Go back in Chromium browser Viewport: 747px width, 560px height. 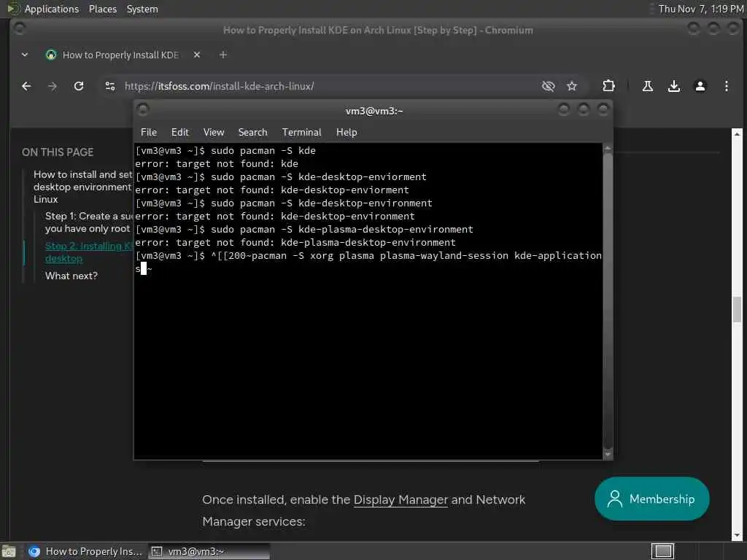[26, 86]
